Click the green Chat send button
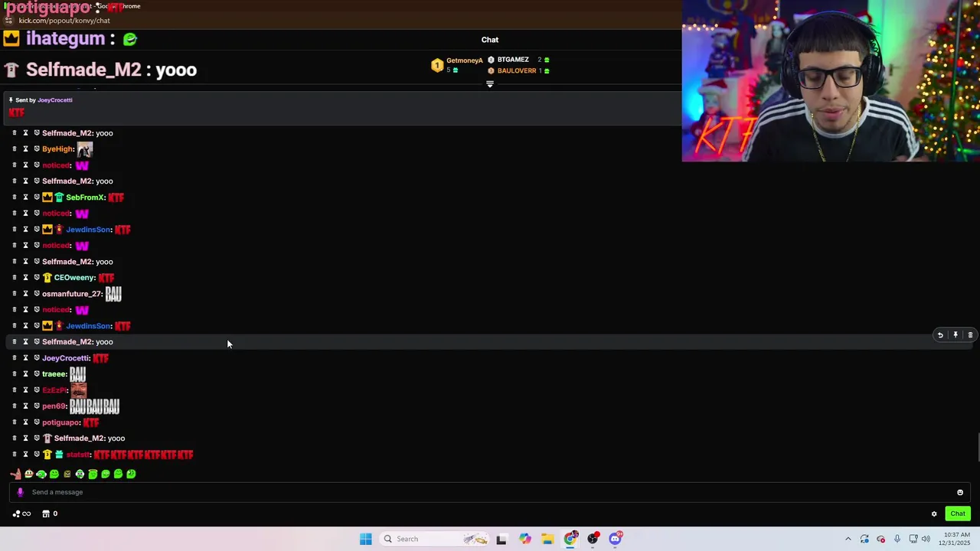980x551 pixels. tap(958, 514)
